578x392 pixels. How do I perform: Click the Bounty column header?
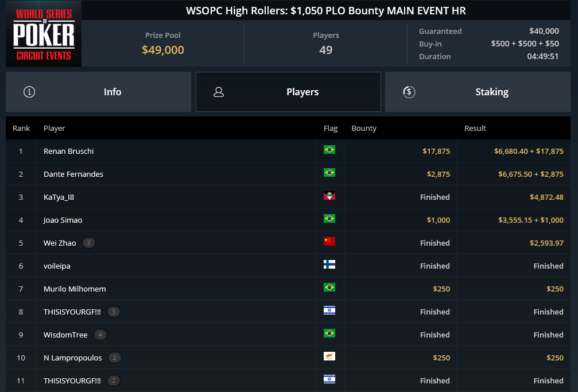(364, 129)
